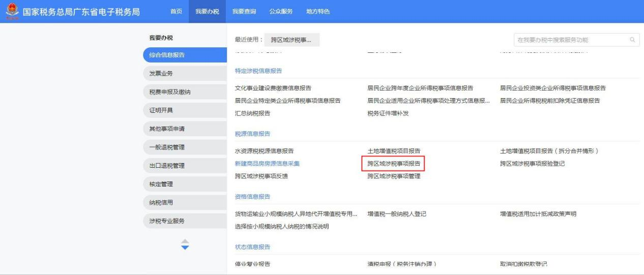The height and width of the screenshot is (275, 644).
Task: Open 跨区域涉税事项报验登记 link
Action: point(532,164)
